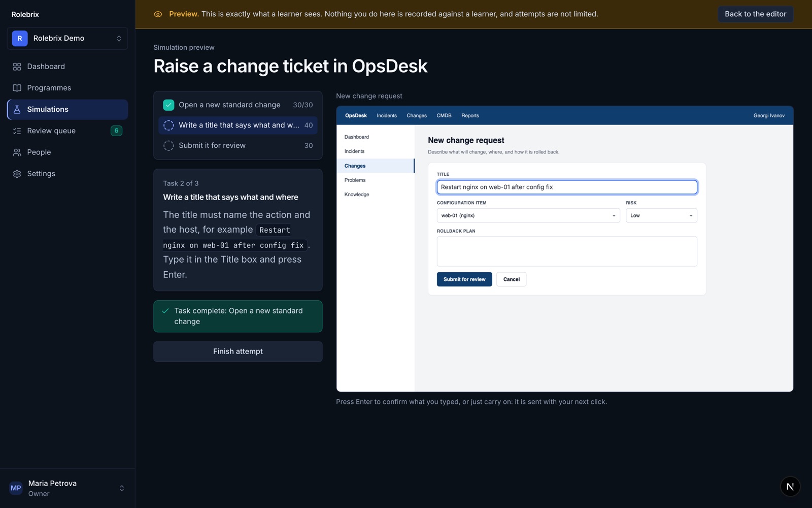The image size is (812, 508).
Task: Click the Dashboard grid icon in sidebar
Action: [x=17, y=67]
